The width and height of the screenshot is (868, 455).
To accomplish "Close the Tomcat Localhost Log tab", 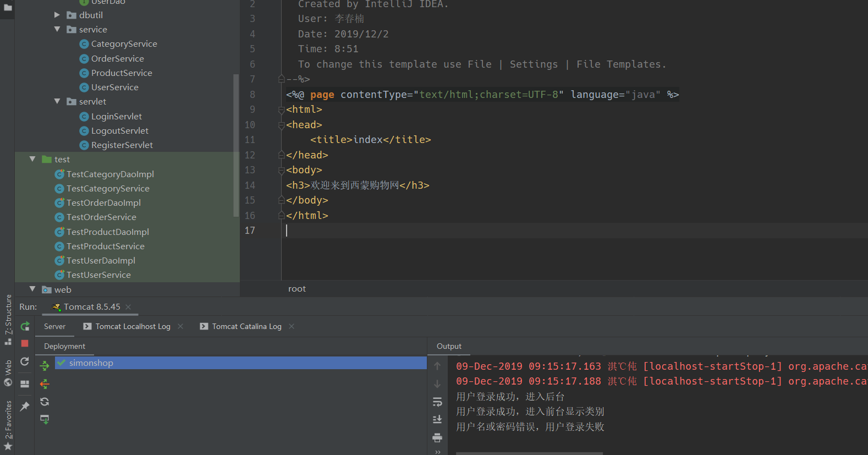I will coord(180,326).
